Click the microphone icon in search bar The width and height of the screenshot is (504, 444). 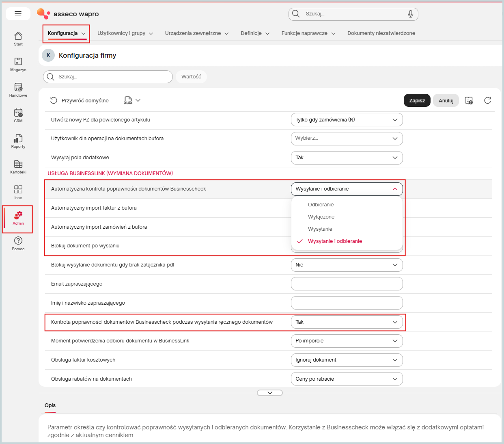coord(411,14)
